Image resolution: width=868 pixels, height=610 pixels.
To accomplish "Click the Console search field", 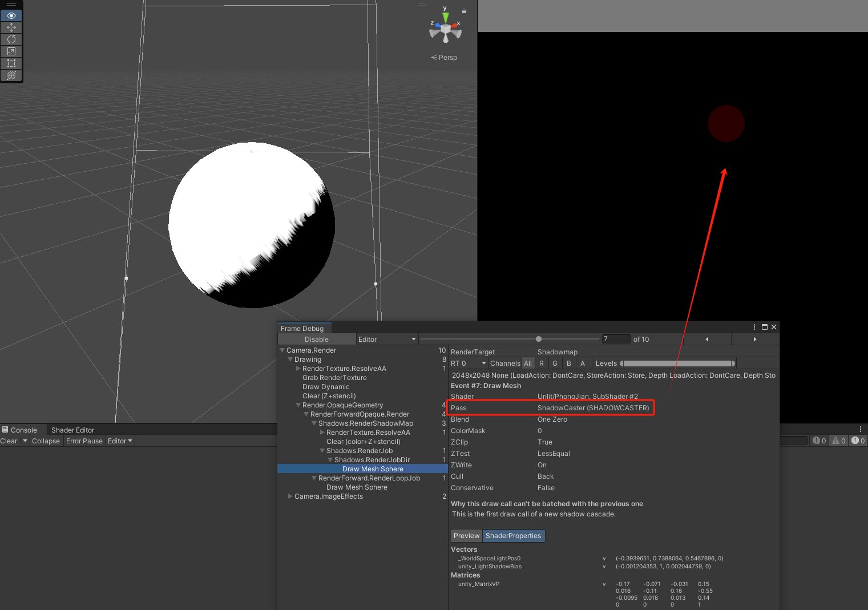I will (794, 441).
